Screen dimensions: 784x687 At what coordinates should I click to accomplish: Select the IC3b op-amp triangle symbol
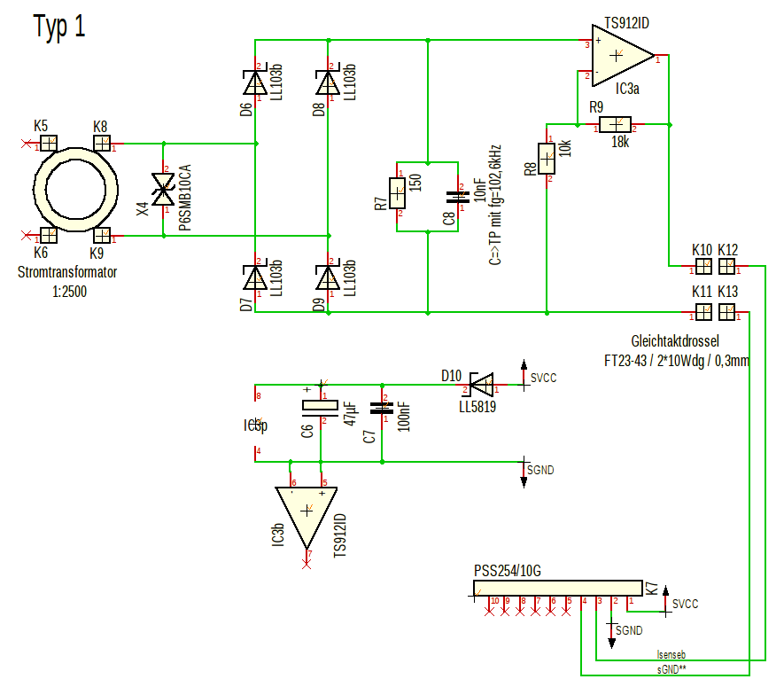pos(307,515)
